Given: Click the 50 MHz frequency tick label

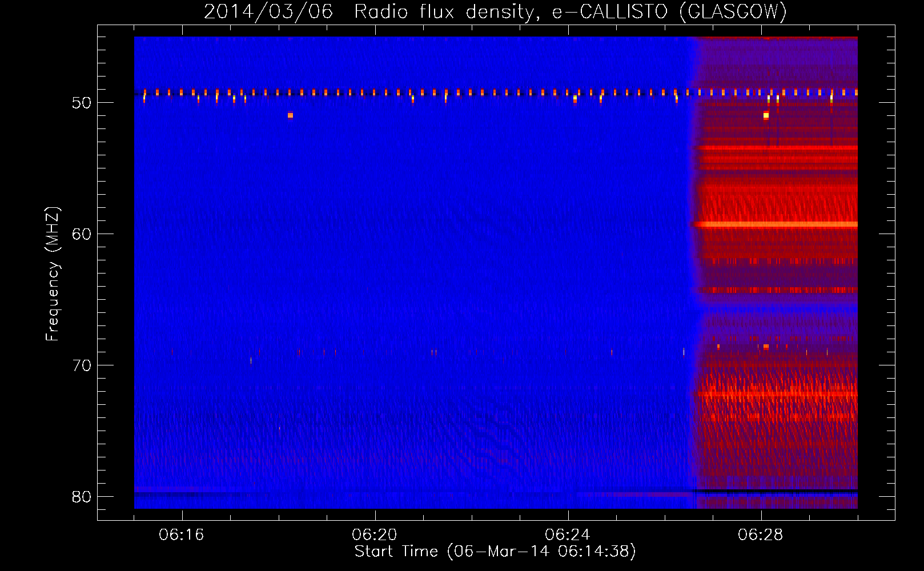Looking at the screenshot, I should pyautogui.click(x=82, y=103).
